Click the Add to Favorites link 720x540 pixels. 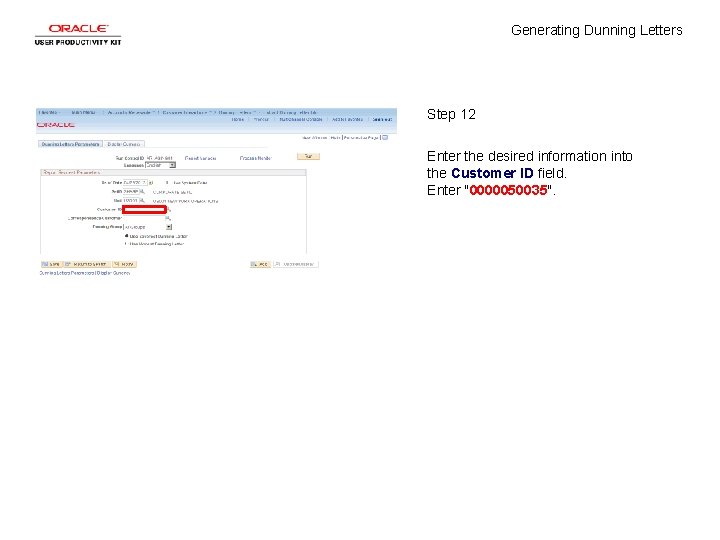pyautogui.click(x=348, y=119)
